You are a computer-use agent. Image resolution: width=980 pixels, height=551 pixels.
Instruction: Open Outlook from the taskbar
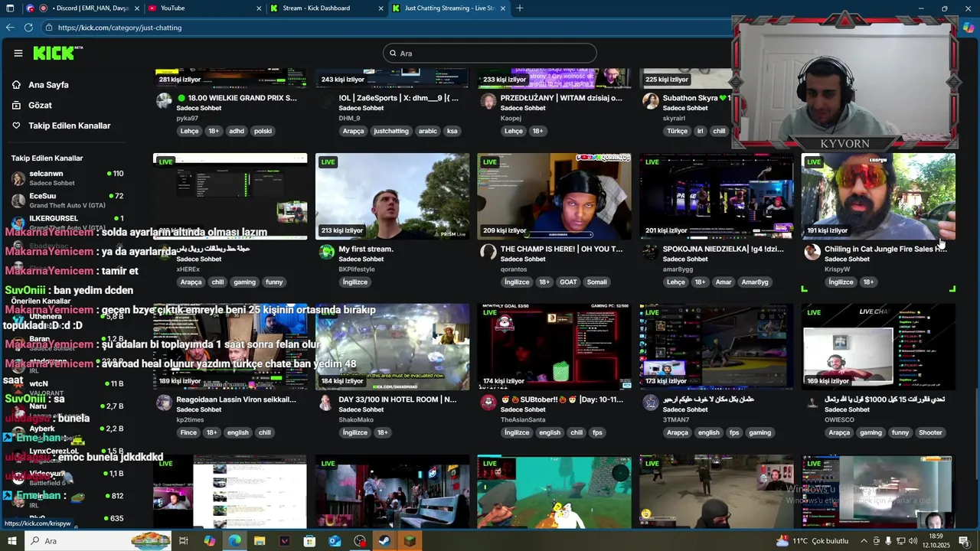point(335,541)
